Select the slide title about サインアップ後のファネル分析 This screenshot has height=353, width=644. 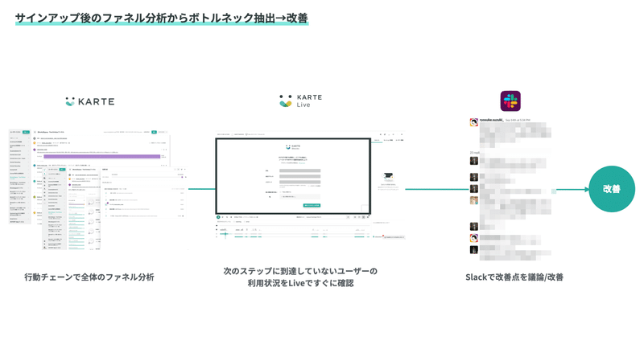162,18
